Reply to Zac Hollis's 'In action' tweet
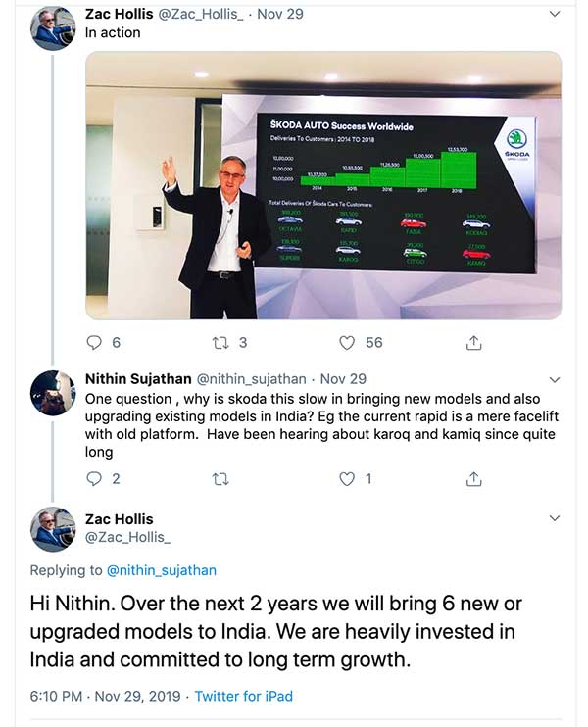The width and height of the screenshot is (588, 727). [x=95, y=343]
